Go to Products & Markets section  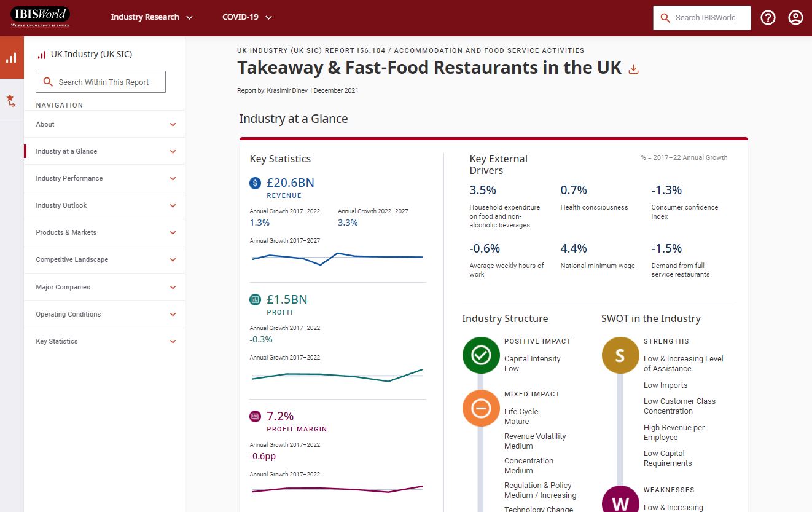(x=66, y=233)
